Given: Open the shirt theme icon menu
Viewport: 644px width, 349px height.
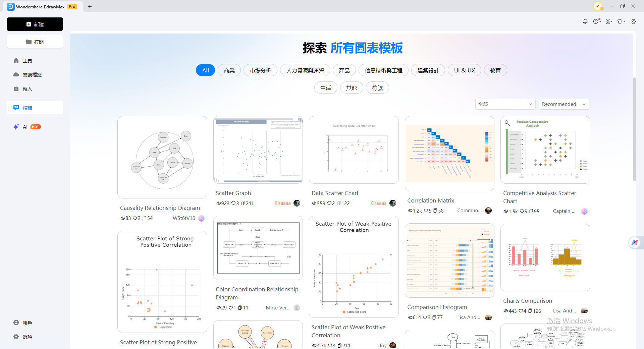Looking at the screenshot, I should [621, 21].
